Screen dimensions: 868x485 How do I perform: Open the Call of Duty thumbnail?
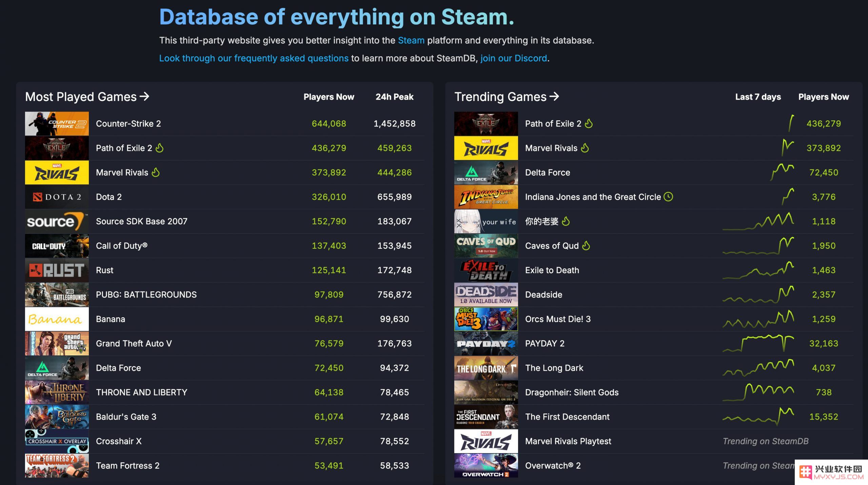[x=57, y=246]
